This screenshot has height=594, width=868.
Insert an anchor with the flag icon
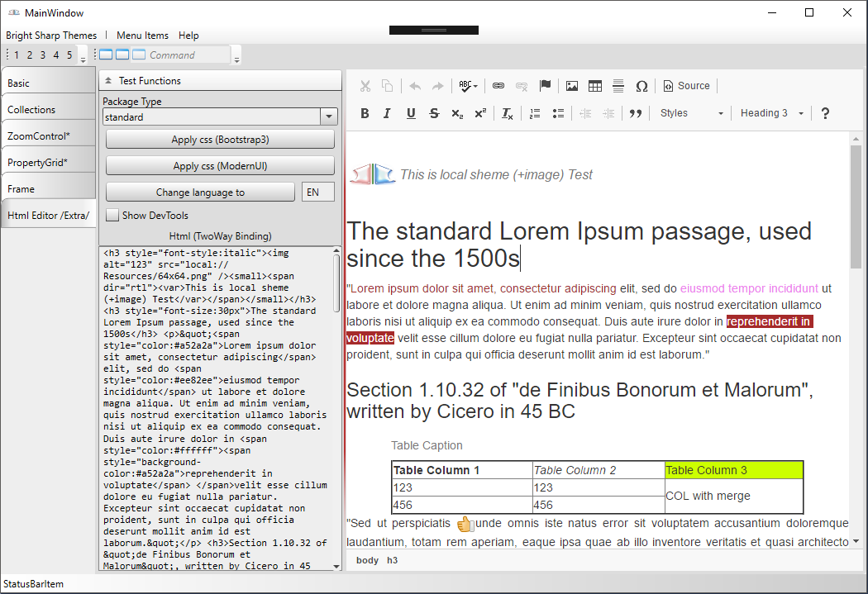(x=545, y=86)
